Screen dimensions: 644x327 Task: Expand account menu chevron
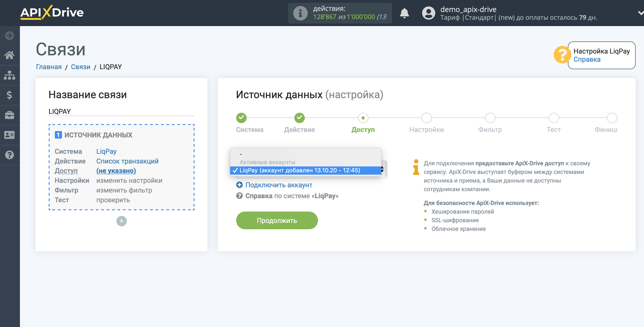pyautogui.click(x=641, y=13)
